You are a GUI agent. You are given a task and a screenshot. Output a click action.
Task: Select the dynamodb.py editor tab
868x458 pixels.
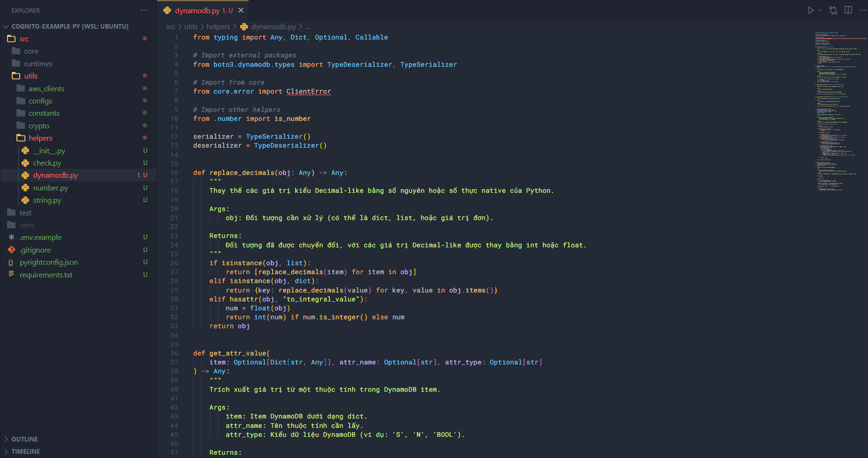[x=197, y=10]
